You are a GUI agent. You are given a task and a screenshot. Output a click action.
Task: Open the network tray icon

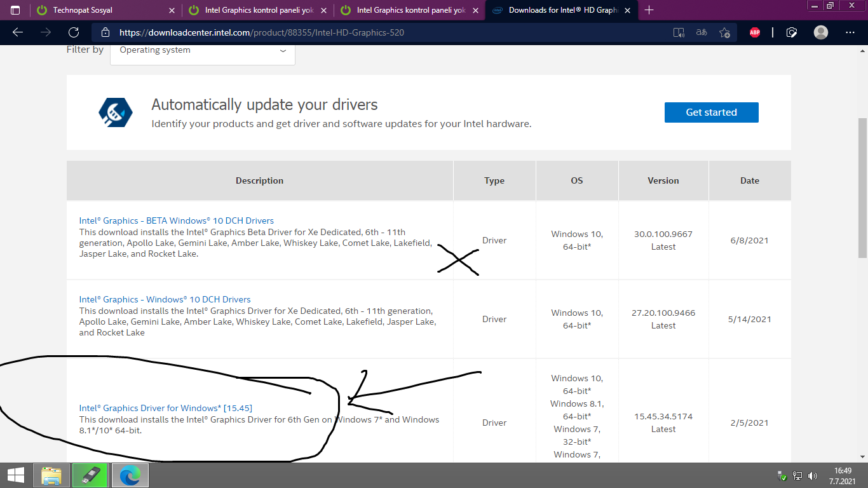[797, 476]
